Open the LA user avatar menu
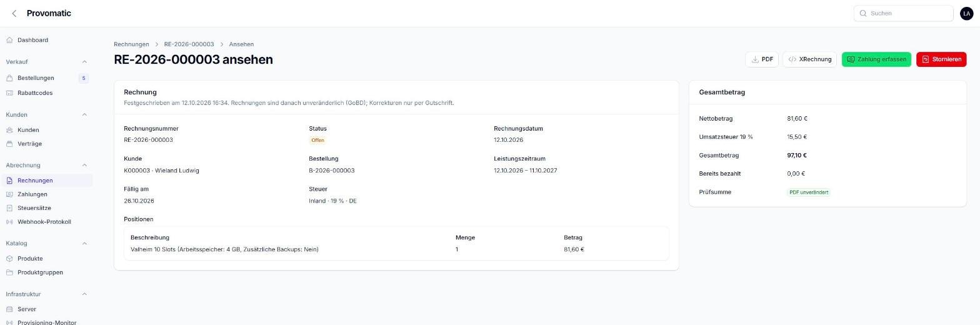980x325 pixels. pos(967,13)
